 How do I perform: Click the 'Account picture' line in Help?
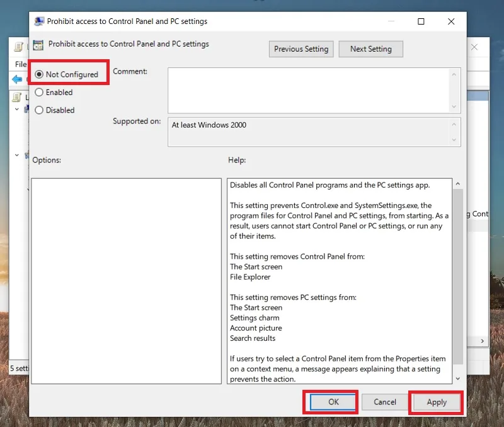[x=256, y=328]
